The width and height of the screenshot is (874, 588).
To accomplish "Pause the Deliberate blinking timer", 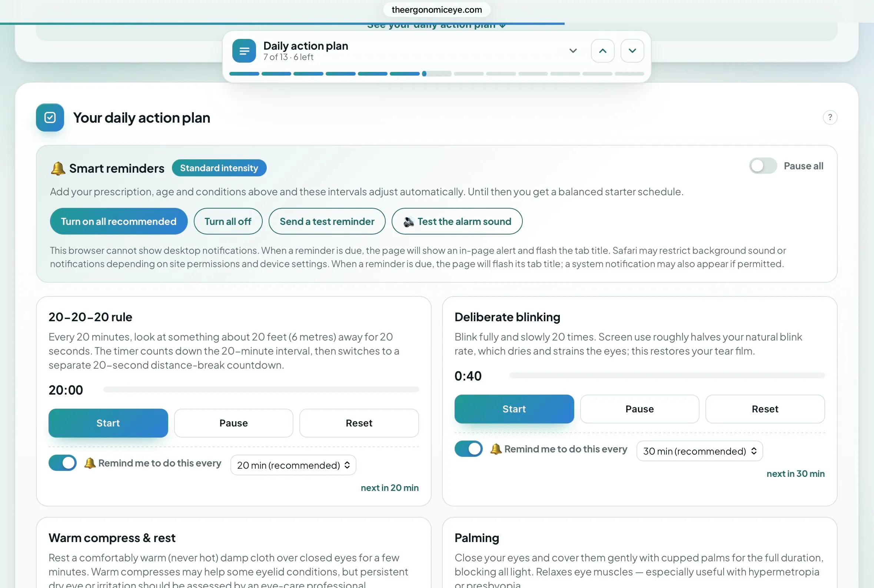I will (x=639, y=409).
